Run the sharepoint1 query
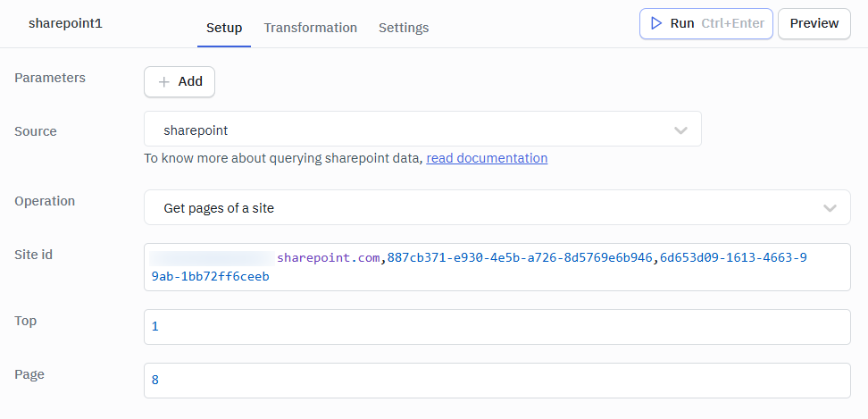Image resolution: width=868 pixels, height=419 pixels. [705, 24]
